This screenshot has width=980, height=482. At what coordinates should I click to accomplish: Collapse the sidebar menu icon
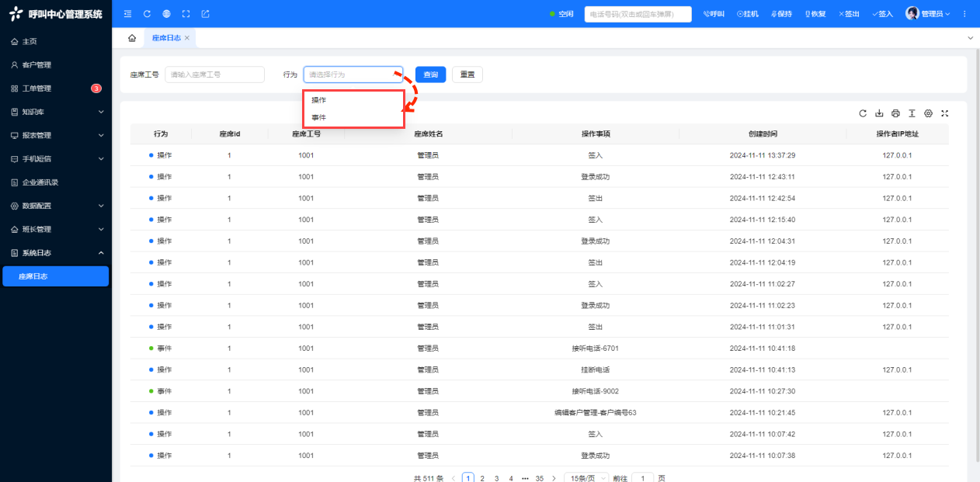coord(127,14)
